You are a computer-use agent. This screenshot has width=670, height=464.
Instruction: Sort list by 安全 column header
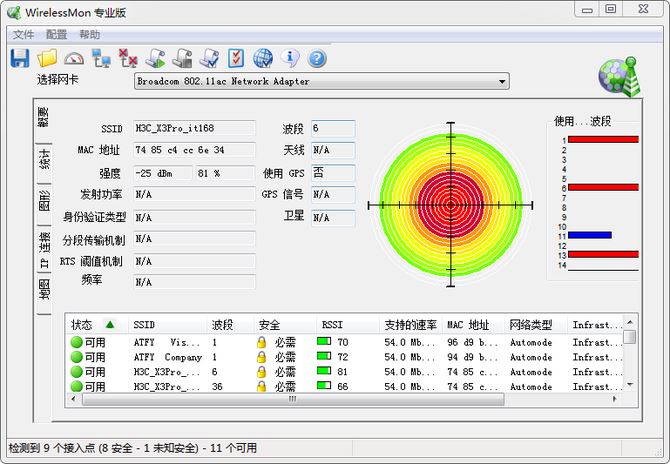pos(285,325)
